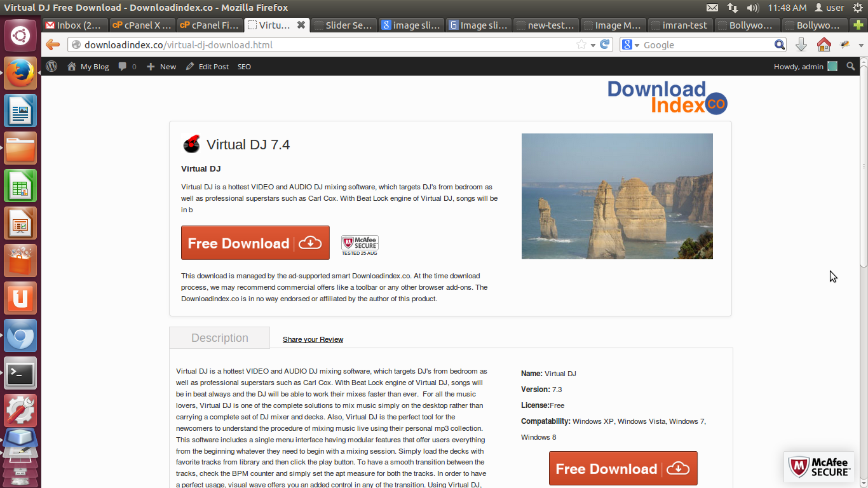This screenshot has height=488, width=868.
Task: Open the system power gear menu
Action: [857, 8]
